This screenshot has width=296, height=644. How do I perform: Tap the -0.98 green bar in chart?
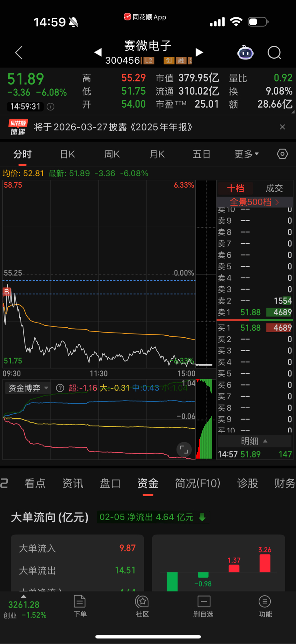tap(203, 575)
